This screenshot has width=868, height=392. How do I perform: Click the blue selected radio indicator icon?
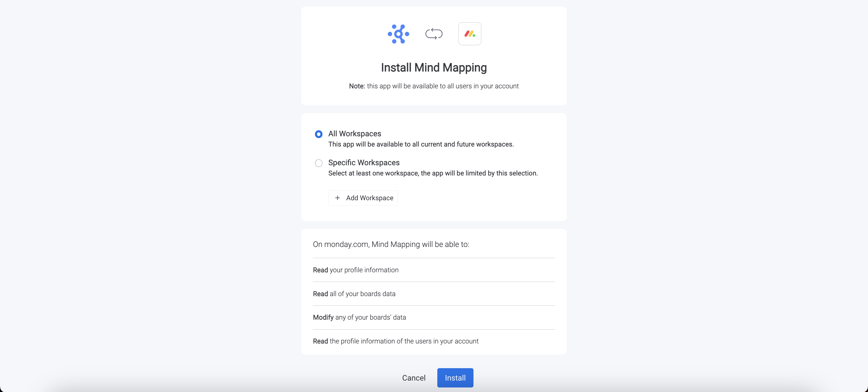tap(318, 134)
